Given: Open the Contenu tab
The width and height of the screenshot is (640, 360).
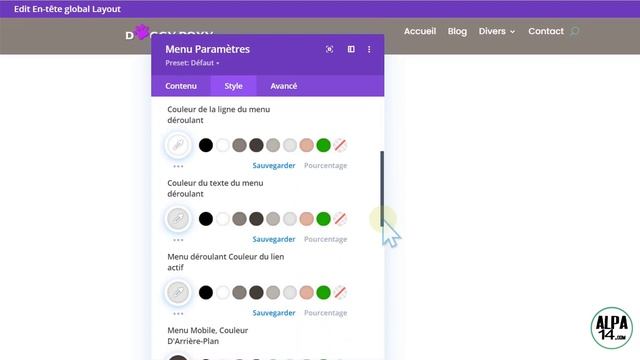Looking at the screenshot, I should (181, 86).
